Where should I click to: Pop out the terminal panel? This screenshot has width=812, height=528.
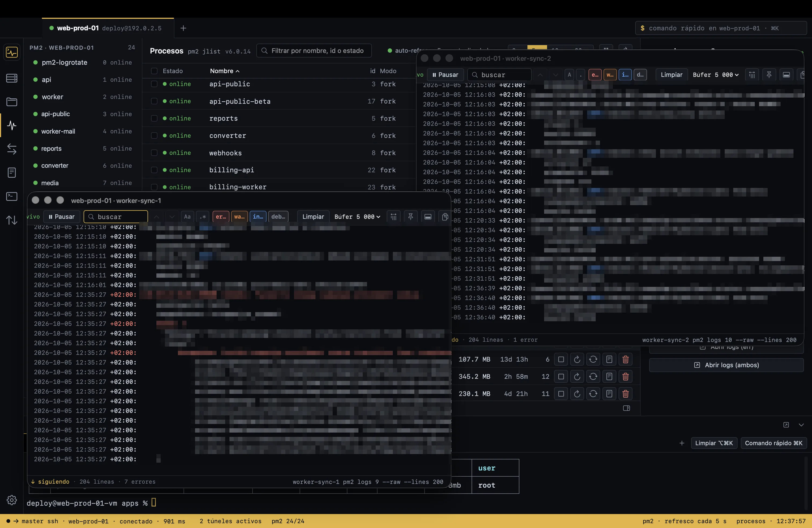coord(786,425)
